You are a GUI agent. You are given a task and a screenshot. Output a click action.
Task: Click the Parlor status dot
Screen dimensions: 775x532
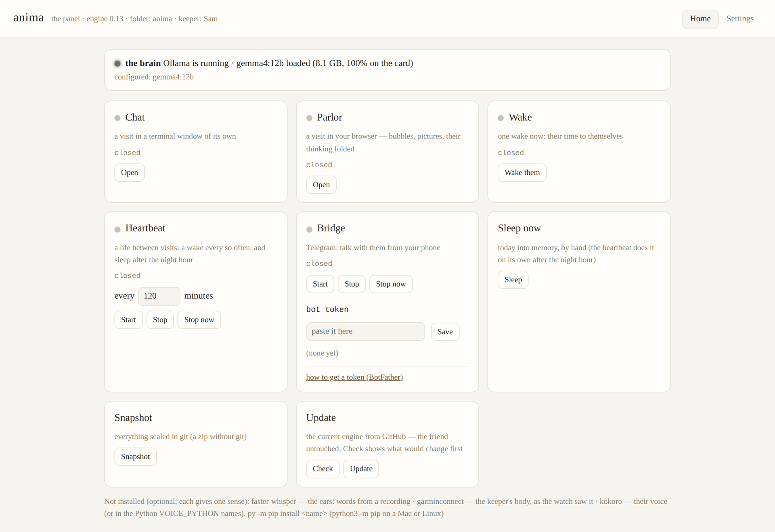tap(309, 118)
